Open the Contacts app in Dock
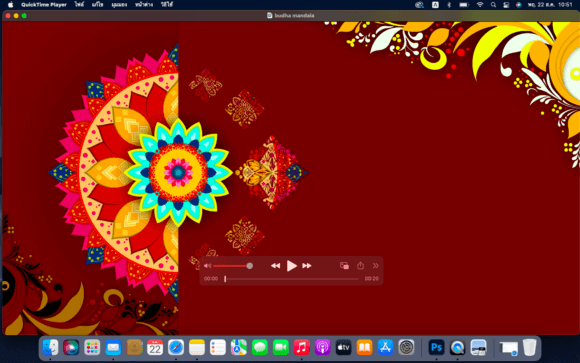580x363 pixels. 134,347
